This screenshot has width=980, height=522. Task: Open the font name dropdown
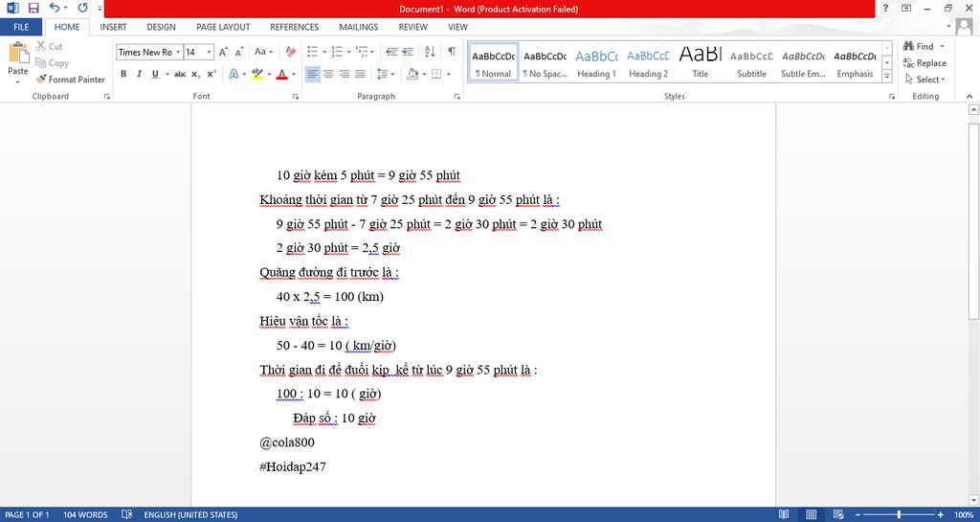pos(179,52)
